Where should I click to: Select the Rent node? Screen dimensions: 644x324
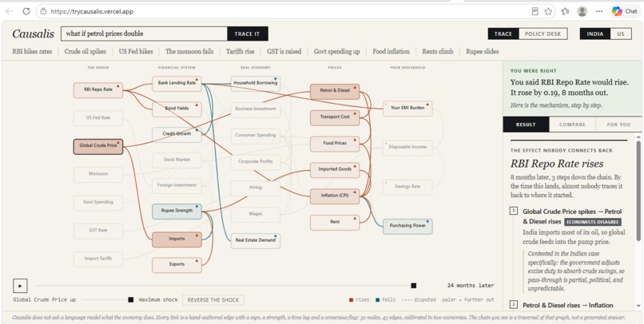point(335,223)
